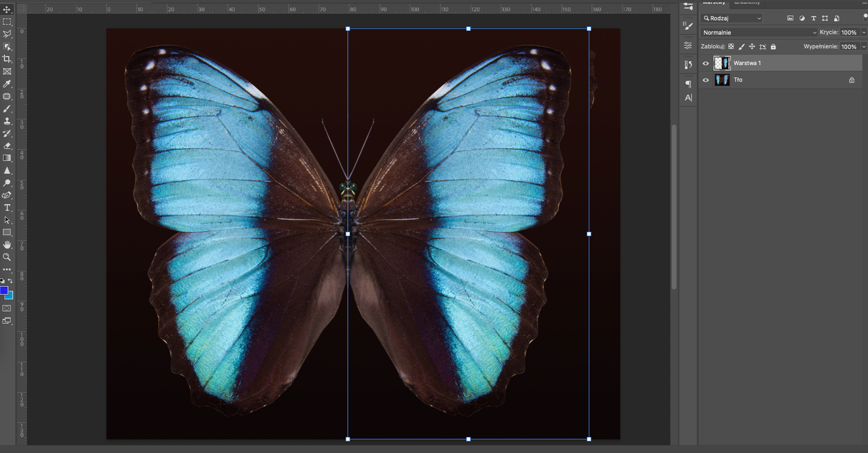Screen dimensions: 868x453
Task: Activate the Eraser tool
Action: pos(7,146)
